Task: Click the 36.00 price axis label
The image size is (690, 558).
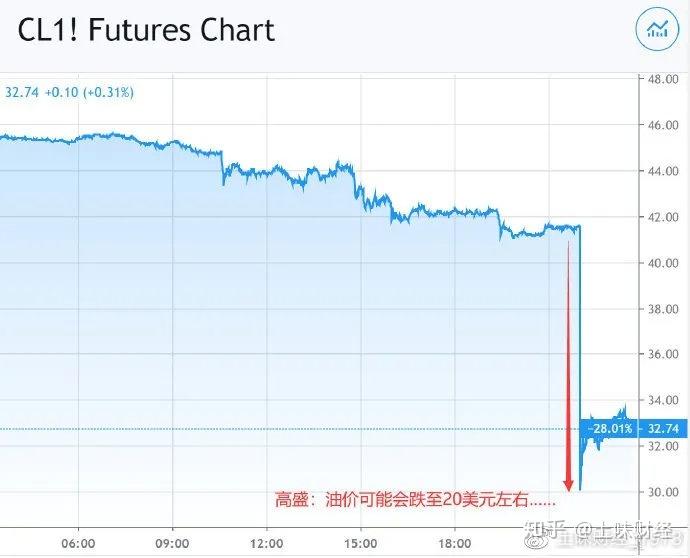Action: click(x=663, y=354)
